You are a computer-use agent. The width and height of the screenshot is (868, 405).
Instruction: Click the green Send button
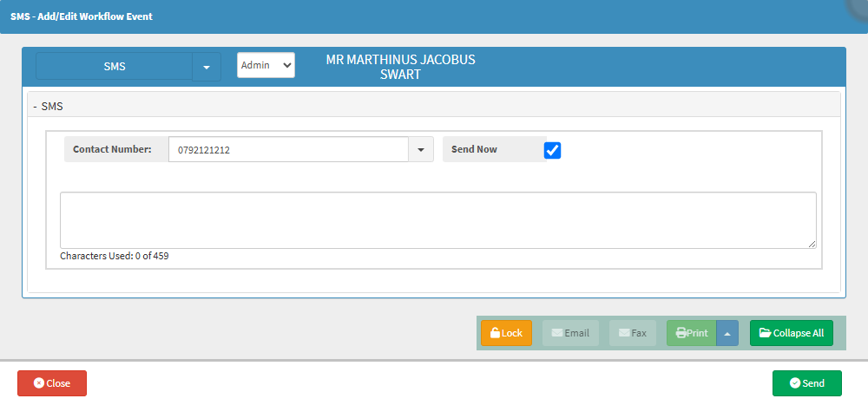(x=806, y=383)
